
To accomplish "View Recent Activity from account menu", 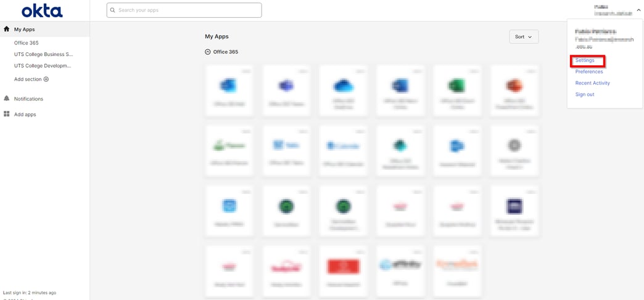I will pyautogui.click(x=592, y=83).
